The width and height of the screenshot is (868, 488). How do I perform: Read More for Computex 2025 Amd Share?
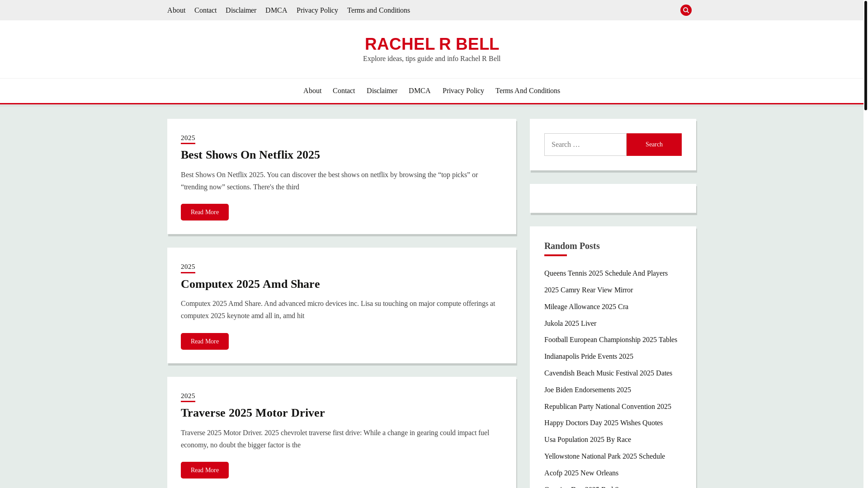[205, 341]
